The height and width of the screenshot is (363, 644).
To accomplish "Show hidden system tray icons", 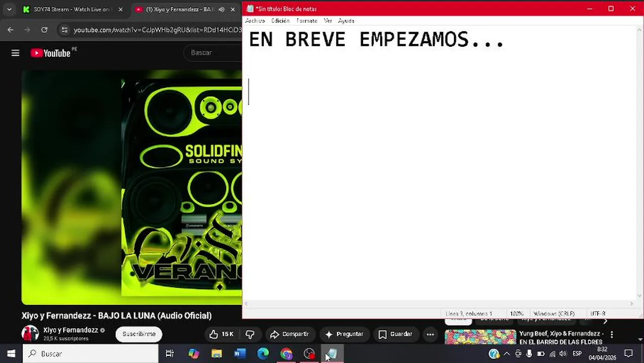I will coord(507,354).
